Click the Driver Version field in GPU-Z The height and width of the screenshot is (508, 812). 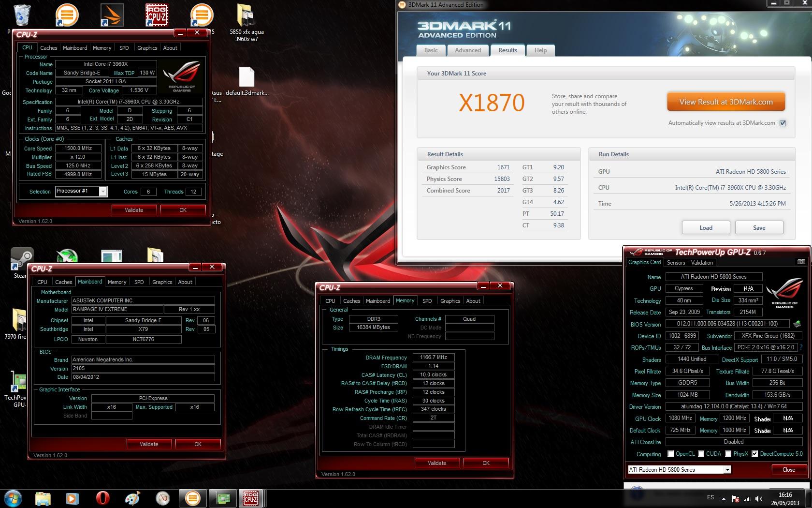[x=734, y=406]
